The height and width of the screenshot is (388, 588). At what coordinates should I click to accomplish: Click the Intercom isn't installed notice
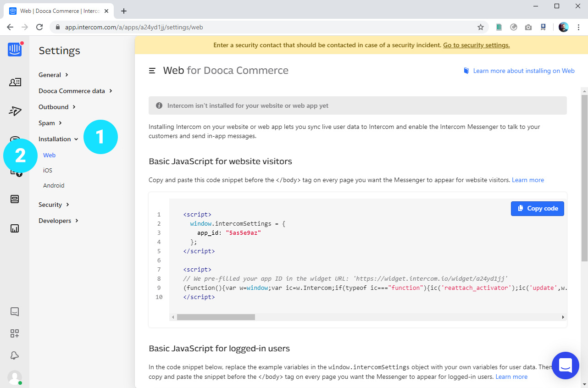(358, 105)
